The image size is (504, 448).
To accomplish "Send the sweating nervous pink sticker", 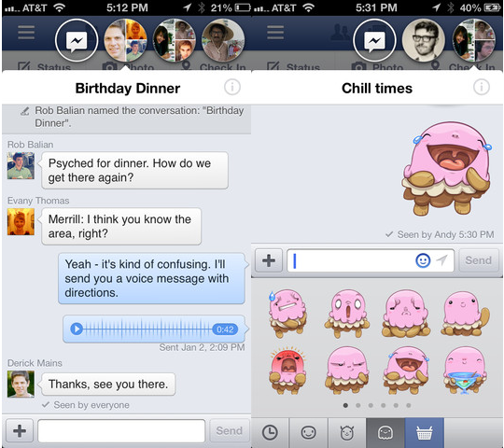I will [x=287, y=314].
